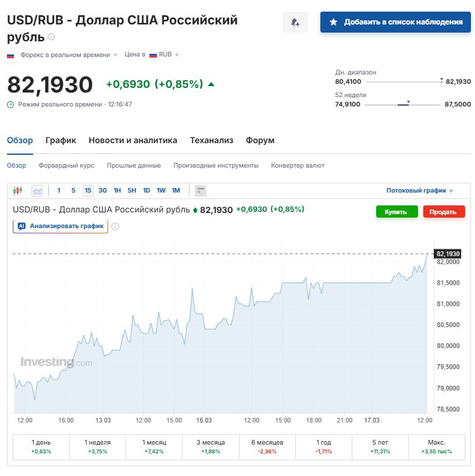Select the 1 месяц performance cell

point(154,446)
